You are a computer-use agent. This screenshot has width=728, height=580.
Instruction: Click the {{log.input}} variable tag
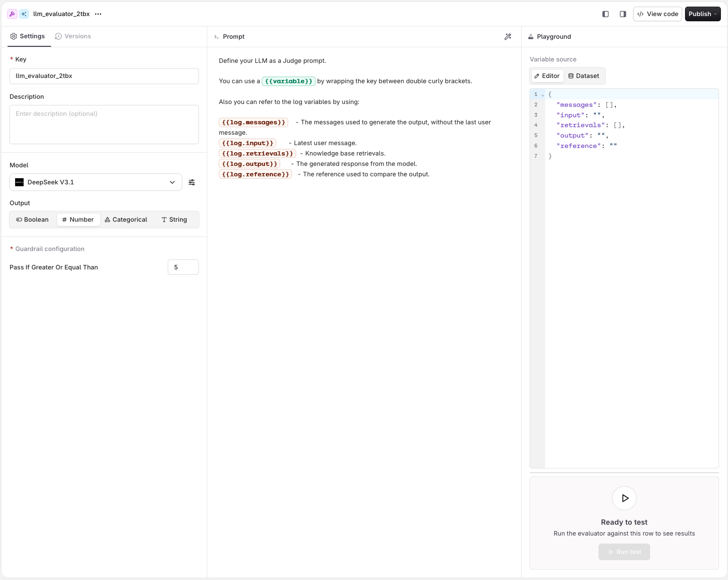(x=248, y=143)
